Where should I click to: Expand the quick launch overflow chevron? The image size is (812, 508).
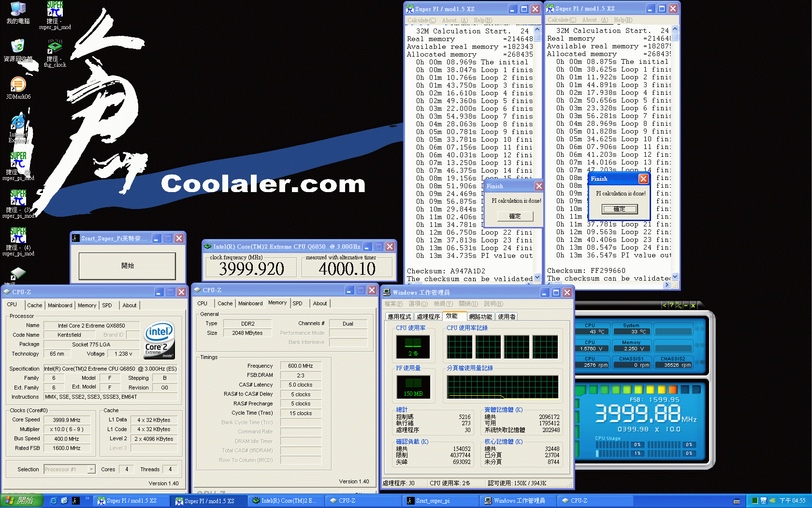pyautogui.click(x=87, y=498)
